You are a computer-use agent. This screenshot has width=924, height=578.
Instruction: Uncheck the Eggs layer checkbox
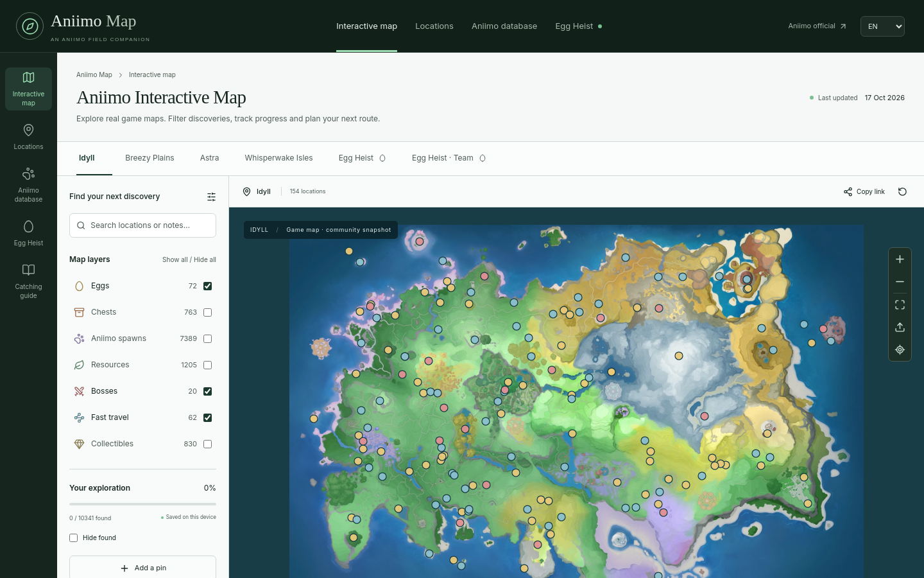(x=207, y=286)
